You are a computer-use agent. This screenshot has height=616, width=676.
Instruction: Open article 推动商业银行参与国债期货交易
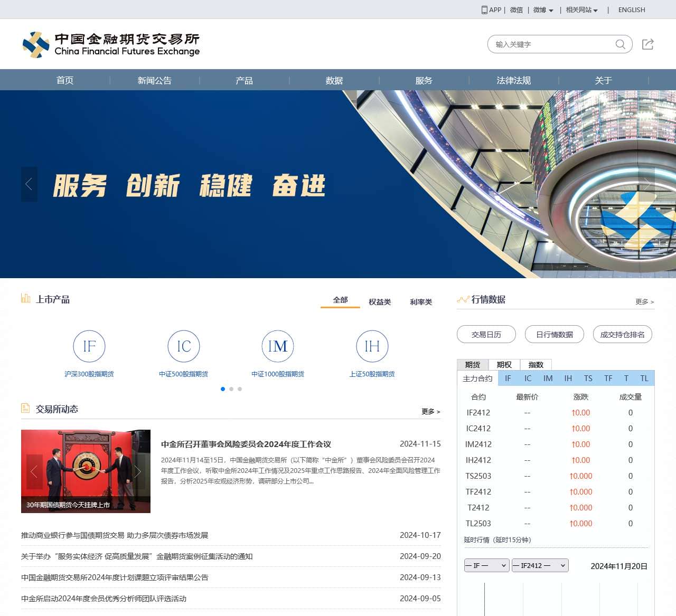click(x=115, y=535)
